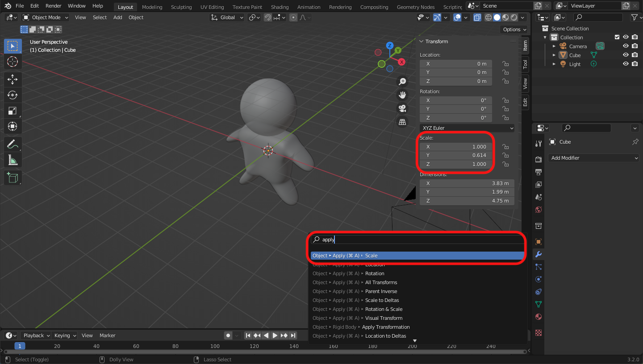This screenshot has width=643, height=364.
Task: Open the Object Data properties tab icon
Action: click(539, 304)
